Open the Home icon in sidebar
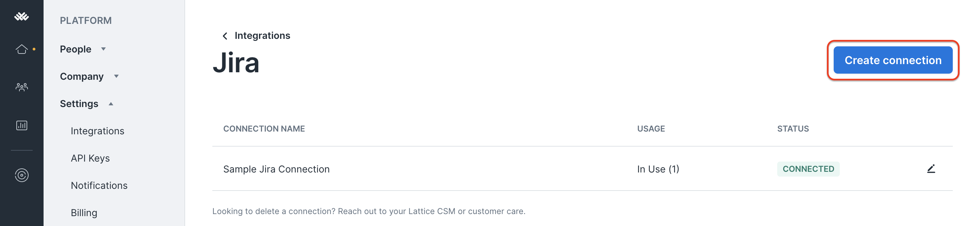 click(x=22, y=49)
